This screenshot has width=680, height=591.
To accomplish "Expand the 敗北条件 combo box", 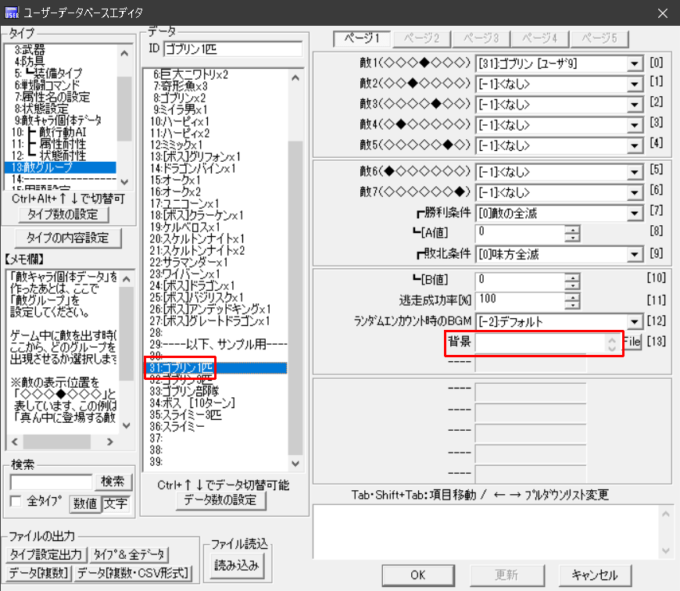I will pyautogui.click(x=634, y=255).
